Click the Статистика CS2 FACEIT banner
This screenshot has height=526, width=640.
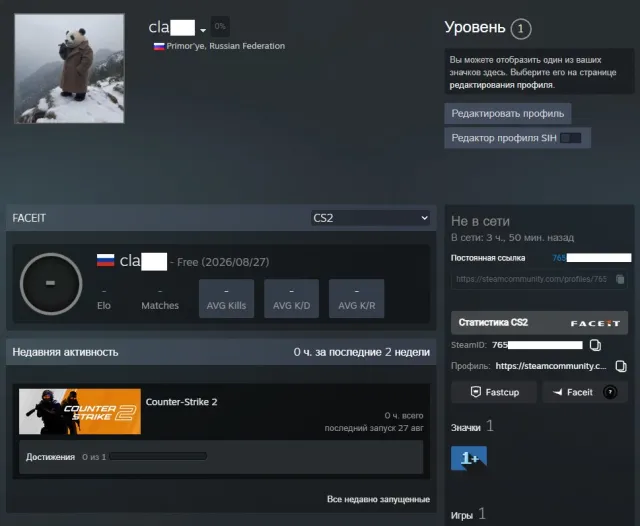(x=539, y=323)
